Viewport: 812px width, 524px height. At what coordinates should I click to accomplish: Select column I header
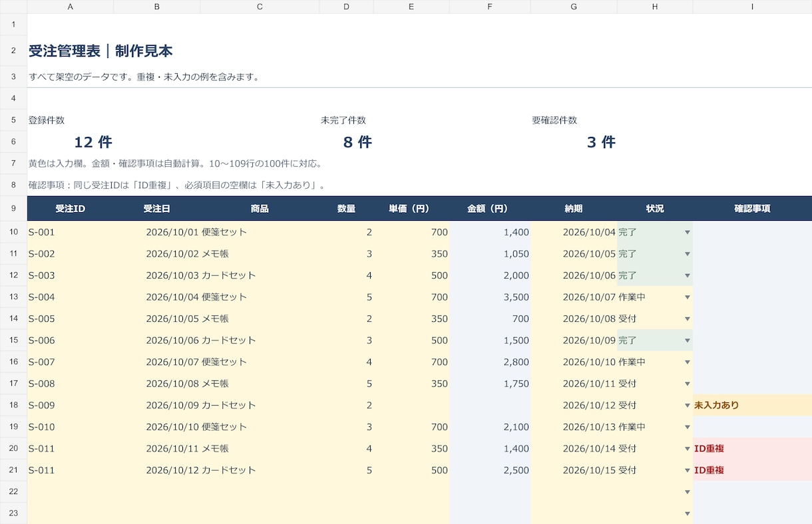[x=752, y=7]
